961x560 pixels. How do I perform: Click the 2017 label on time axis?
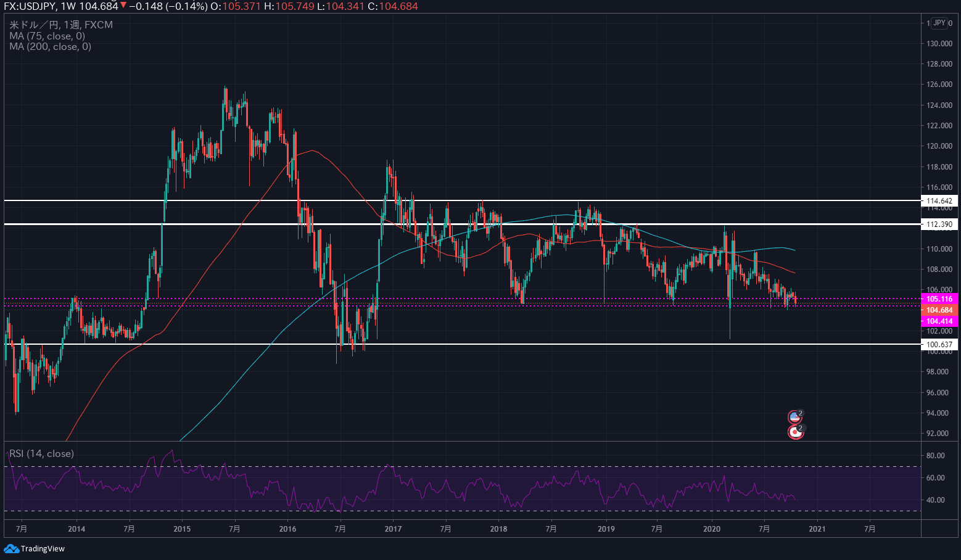[393, 529]
